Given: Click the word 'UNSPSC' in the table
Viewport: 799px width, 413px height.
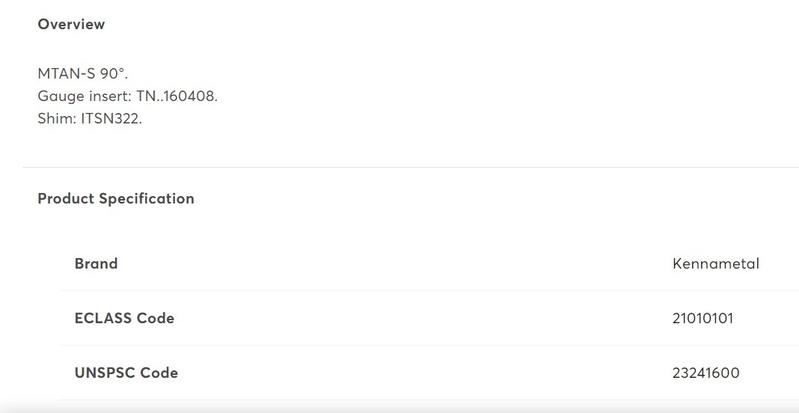Looking at the screenshot, I should coord(106,373).
